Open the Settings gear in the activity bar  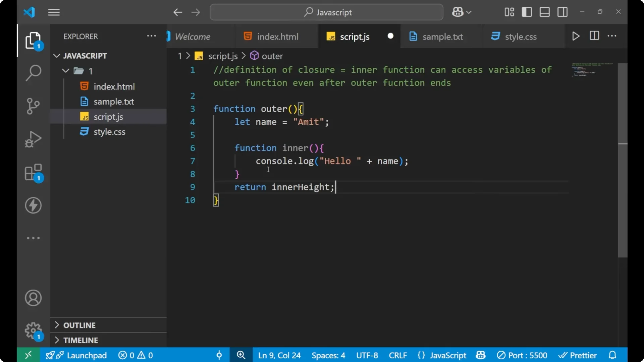tap(33, 330)
